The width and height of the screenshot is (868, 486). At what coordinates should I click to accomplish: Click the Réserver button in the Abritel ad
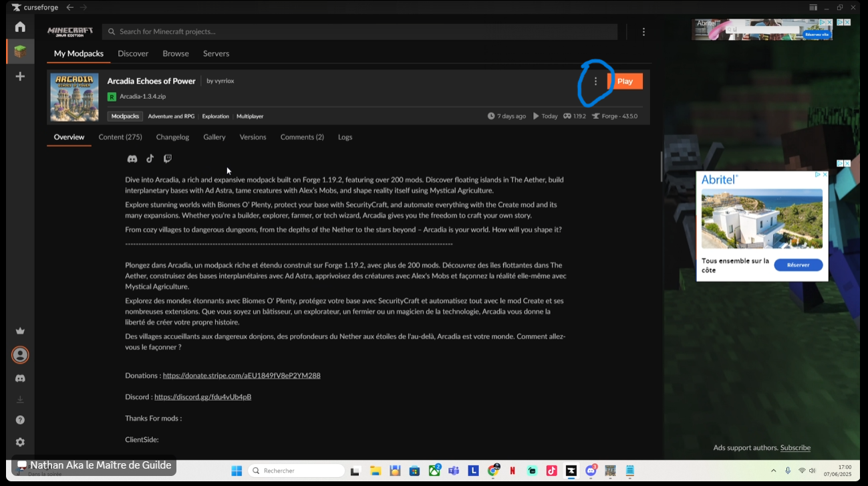coord(799,265)
